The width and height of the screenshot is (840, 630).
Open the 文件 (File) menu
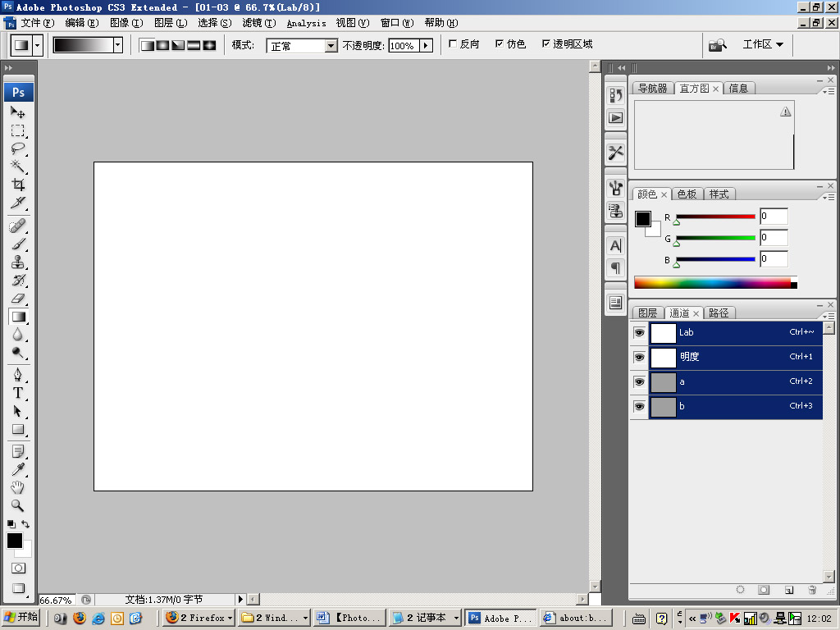pyautogui.click(x=38, y=22)
